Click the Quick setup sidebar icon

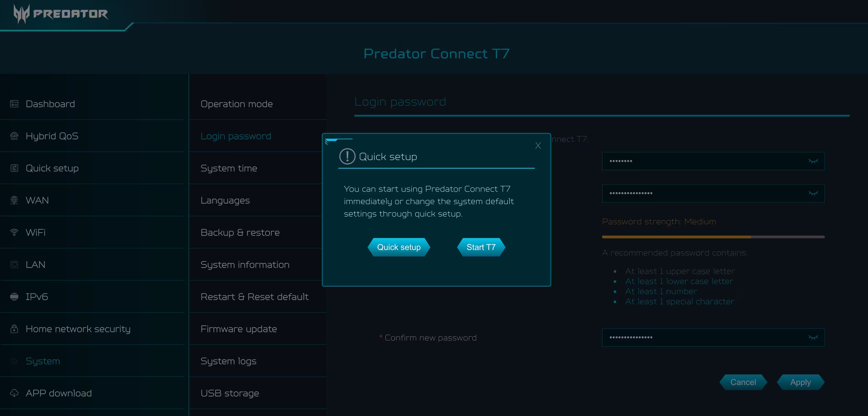pyautogui.click(x=14, y=168)
